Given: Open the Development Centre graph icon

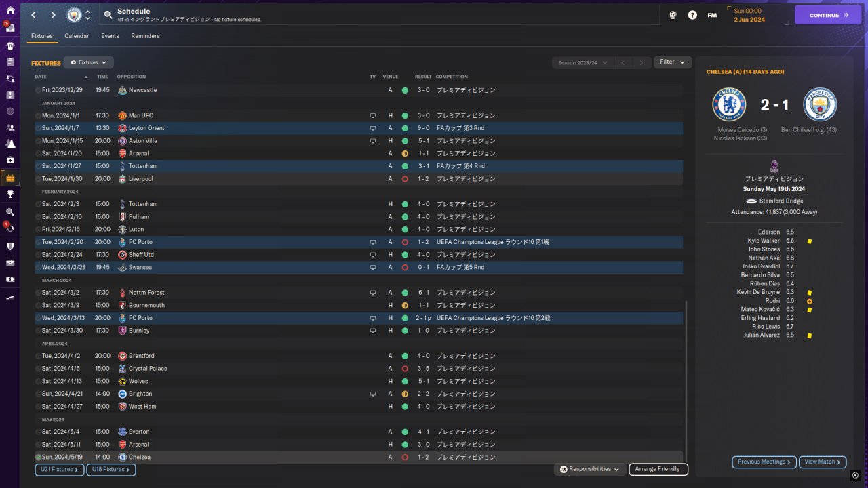Looking at the screenshot, I should [x=10, y=297].
